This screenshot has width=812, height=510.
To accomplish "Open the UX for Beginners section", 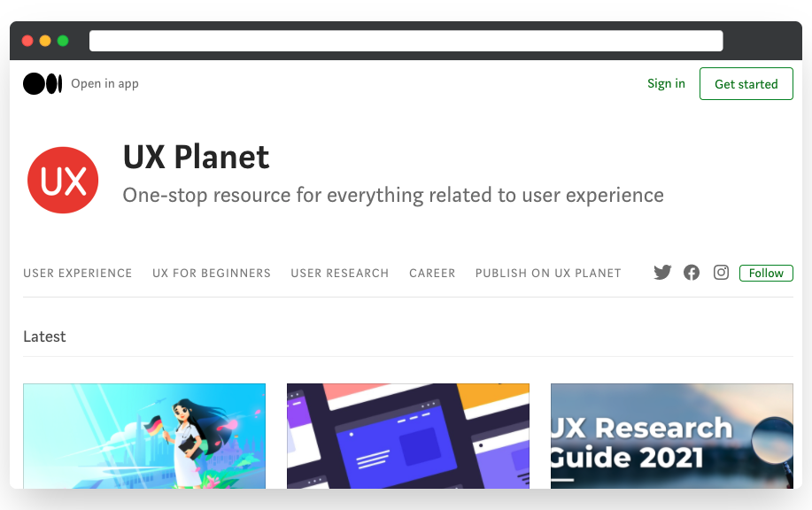I will pos(212,274).
